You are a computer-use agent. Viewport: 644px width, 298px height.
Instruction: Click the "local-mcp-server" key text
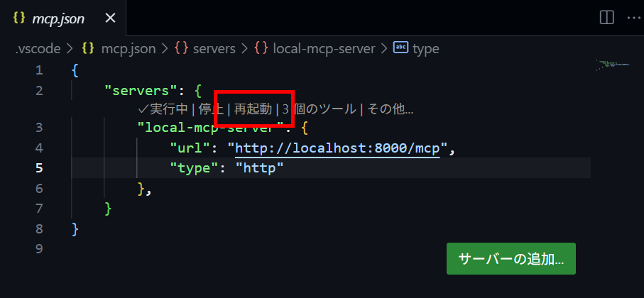coord(211,128)
